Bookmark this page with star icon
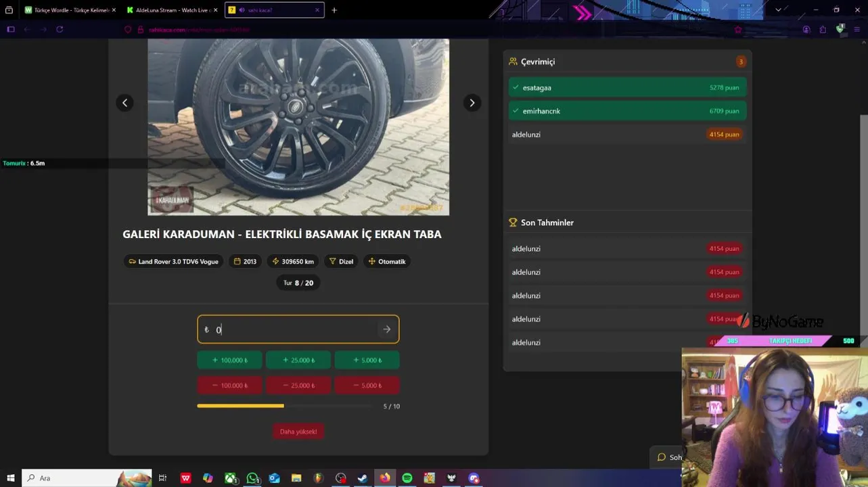The height and width of the screenshot is (487, 868). coord(738,29)
